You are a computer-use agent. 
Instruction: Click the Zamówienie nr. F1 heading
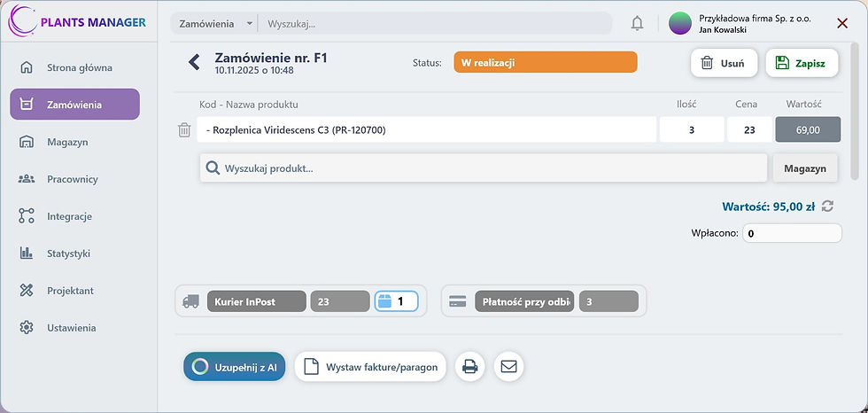pyautogui.click(x=271, y=58)
